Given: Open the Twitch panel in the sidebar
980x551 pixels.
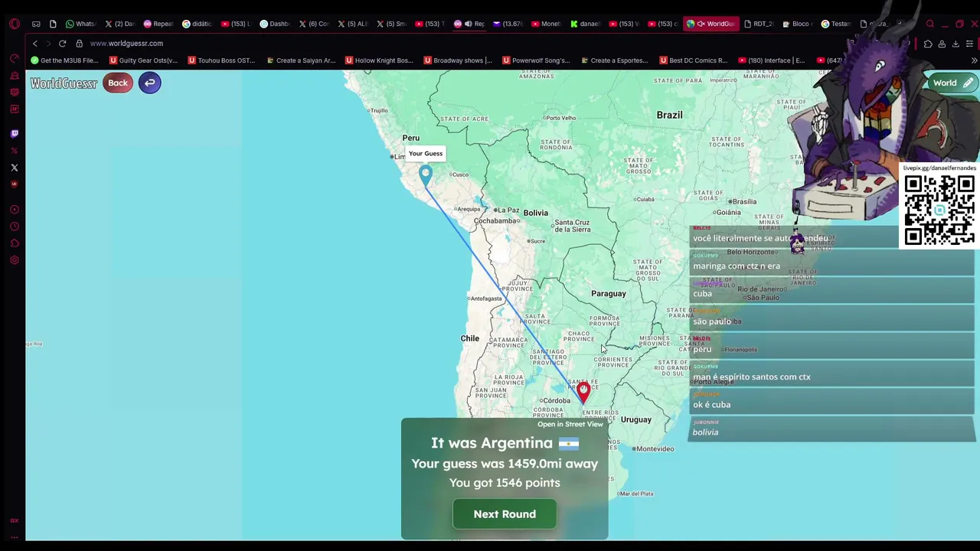Looking at the screenshot, I should (x=14, y=134).
